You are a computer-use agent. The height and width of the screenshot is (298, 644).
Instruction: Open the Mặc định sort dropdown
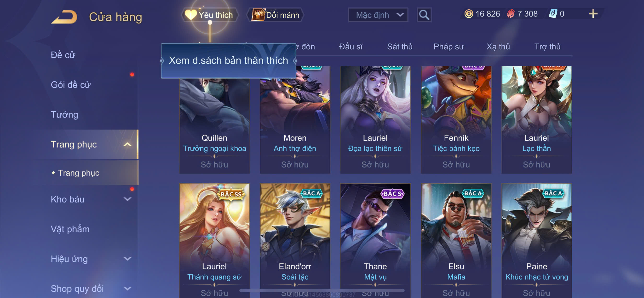[x=378, y=15]
